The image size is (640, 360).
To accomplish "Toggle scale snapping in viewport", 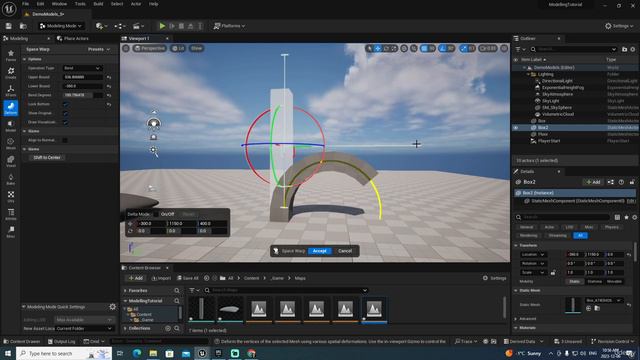I will tap(464, 49).
